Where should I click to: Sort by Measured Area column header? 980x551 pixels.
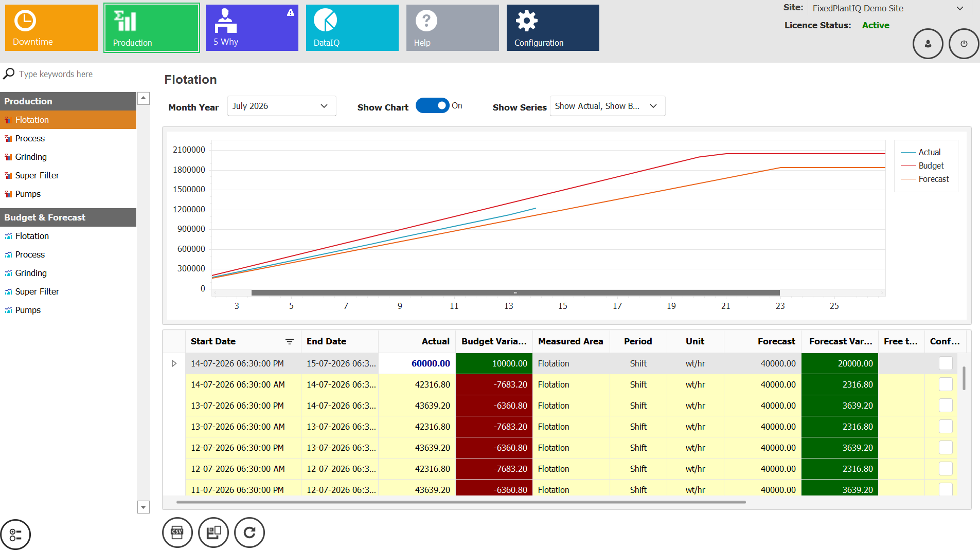coord(571,341)
